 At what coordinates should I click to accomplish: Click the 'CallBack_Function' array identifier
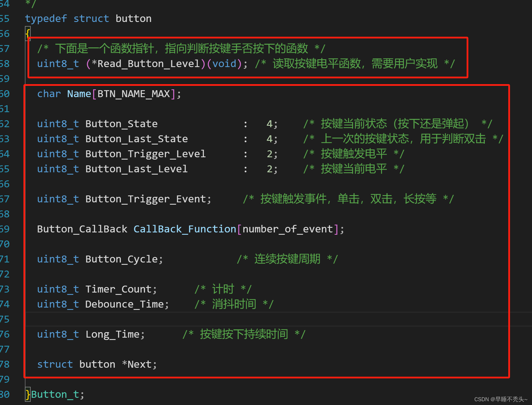click(185, 229)
